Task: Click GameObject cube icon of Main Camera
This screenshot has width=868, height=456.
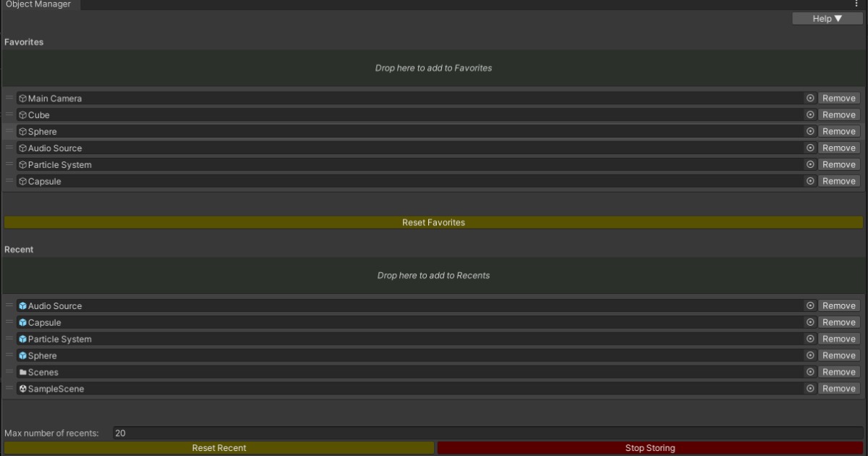Action: coord(23,98)
